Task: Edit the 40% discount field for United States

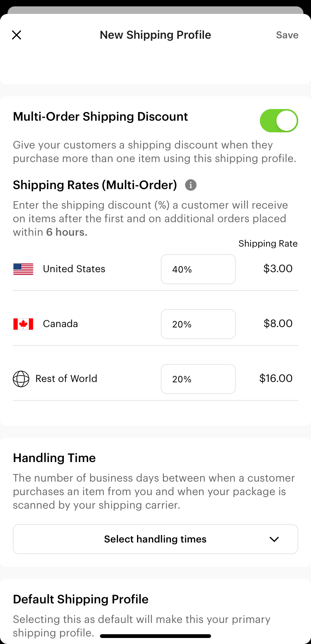Action: pos(198,269)
